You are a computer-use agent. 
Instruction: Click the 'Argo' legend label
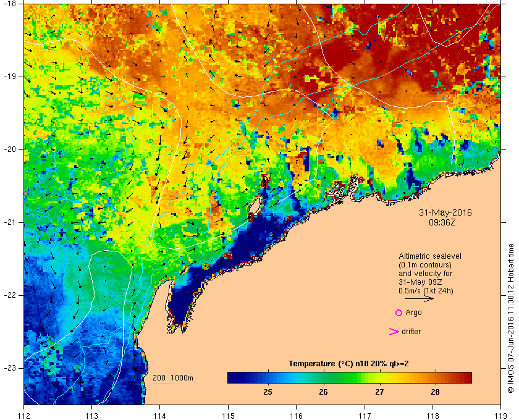tap(413, 313)
